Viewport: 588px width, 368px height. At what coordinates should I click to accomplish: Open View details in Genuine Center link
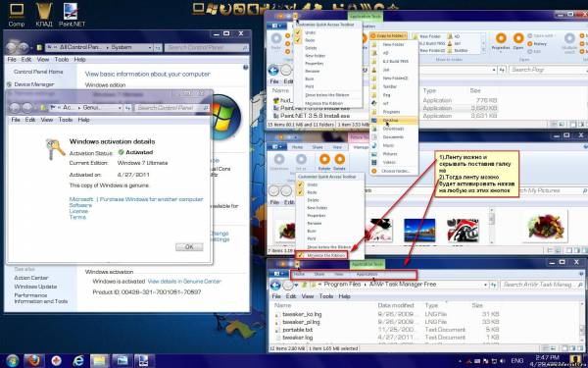[184, 282]
